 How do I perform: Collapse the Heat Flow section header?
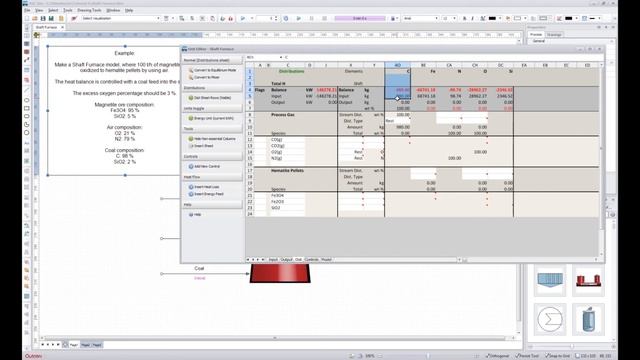(x=212, y=177)
